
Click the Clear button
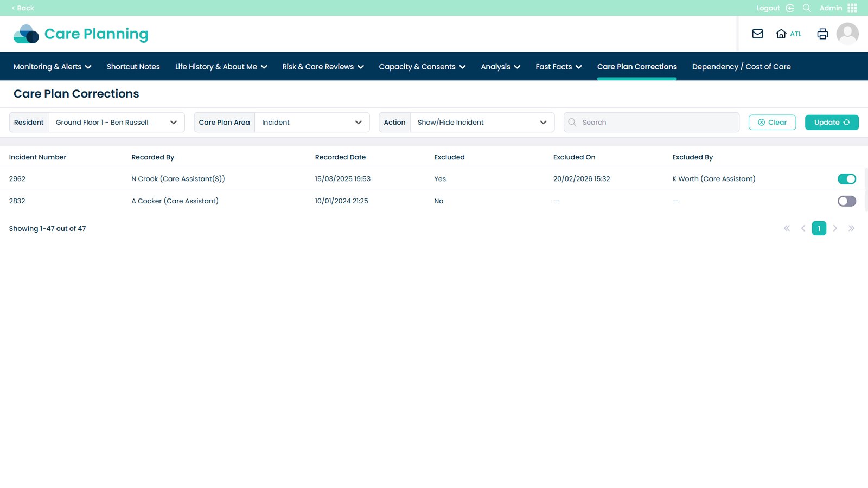[772, 123]
